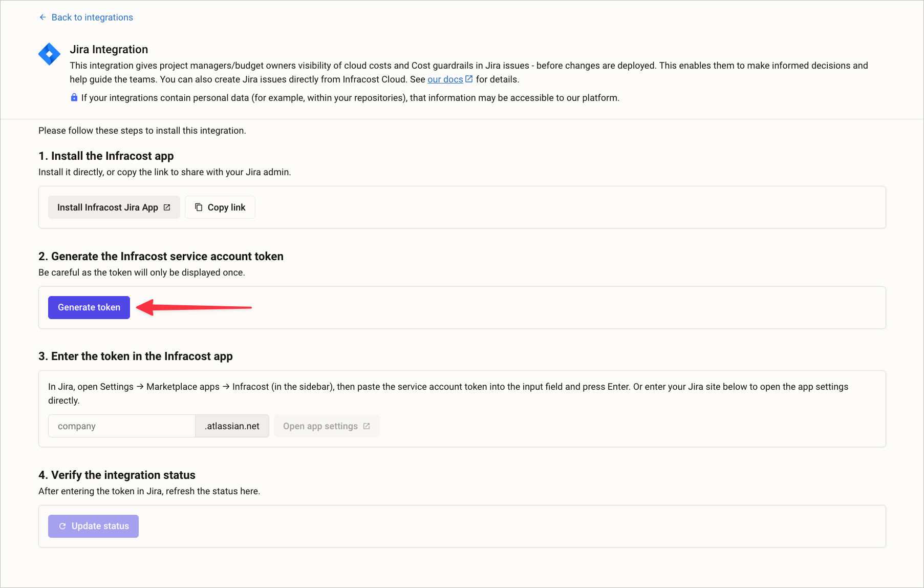
Task: Click the external link icon beside our docs
Action: tap(469, 79)
